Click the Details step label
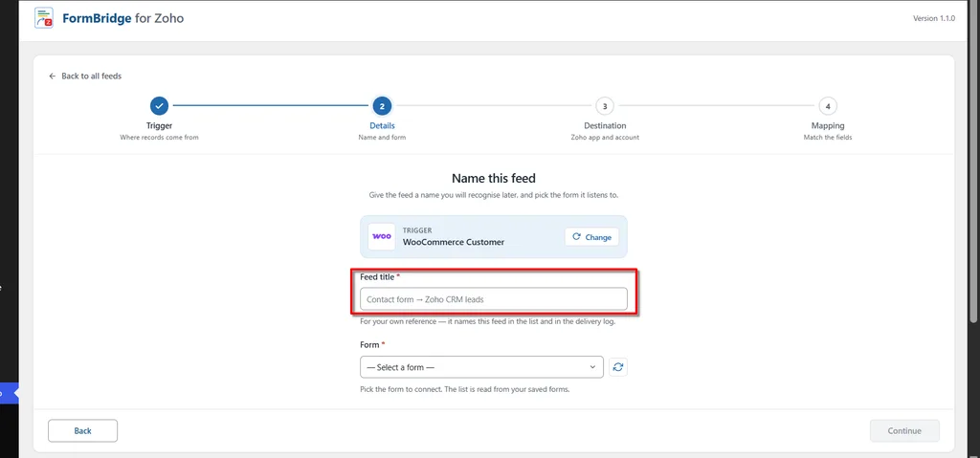 [x=382, y=125]
